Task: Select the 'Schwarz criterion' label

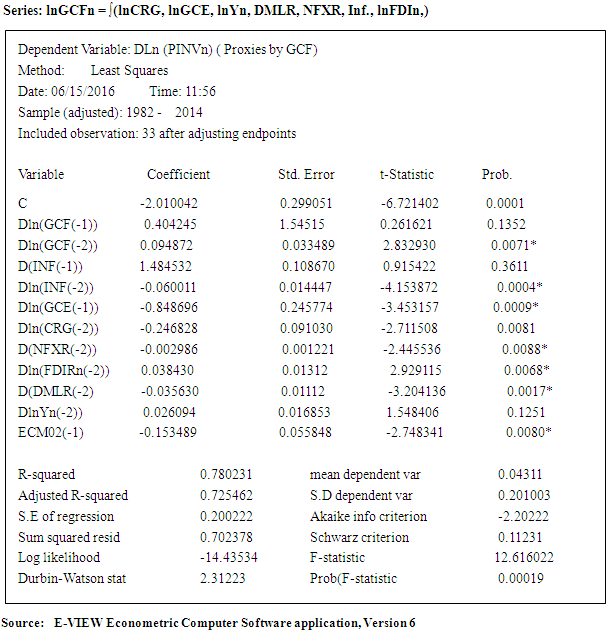Action: (359, 537)
